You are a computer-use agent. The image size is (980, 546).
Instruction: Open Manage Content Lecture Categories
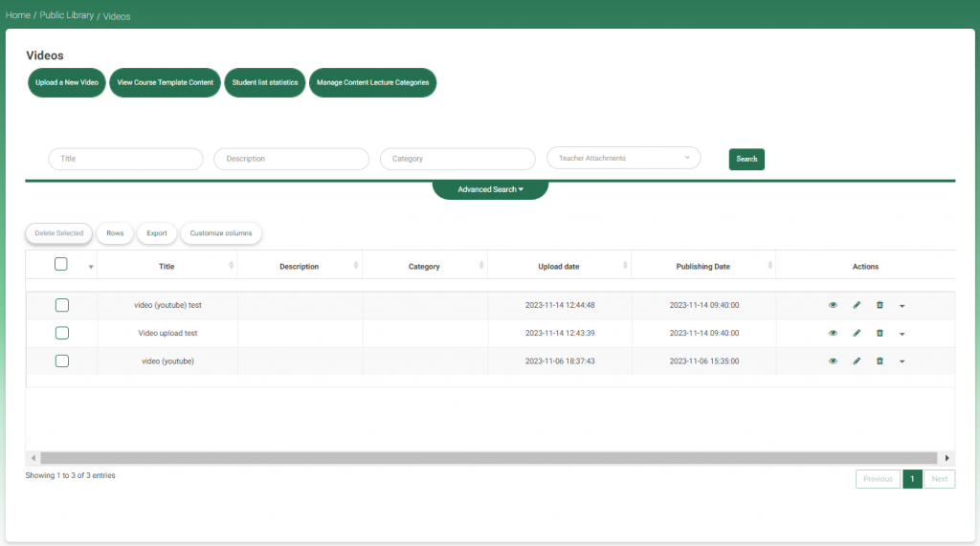pos(372,82)
